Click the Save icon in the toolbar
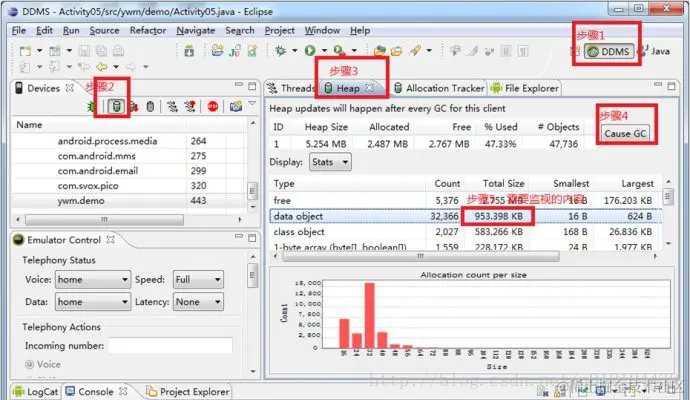Viewport: 690px width, 400px height. click(x=84, y=51)
